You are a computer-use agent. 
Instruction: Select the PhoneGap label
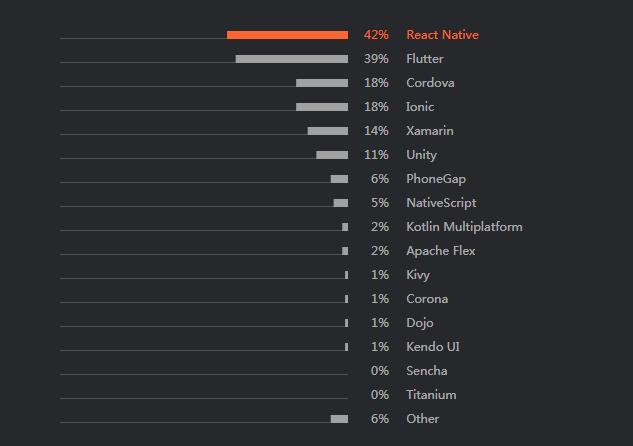point(436,179)
